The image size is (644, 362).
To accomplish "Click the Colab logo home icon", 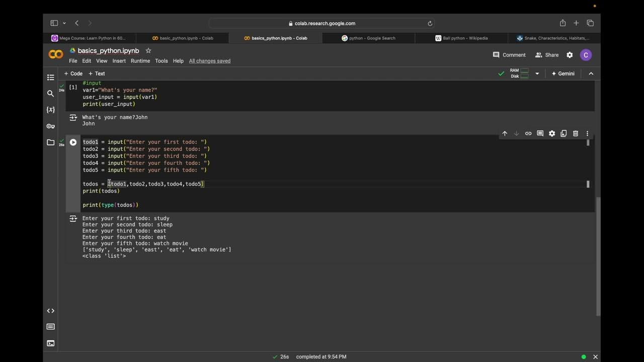I will pos(56,54).
